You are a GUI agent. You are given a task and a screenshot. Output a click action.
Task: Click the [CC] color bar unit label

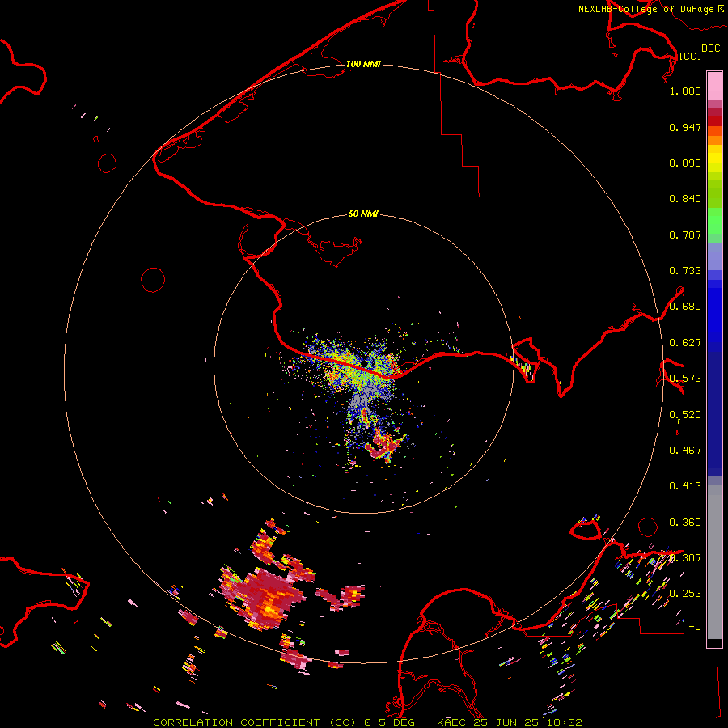(690, 56)
